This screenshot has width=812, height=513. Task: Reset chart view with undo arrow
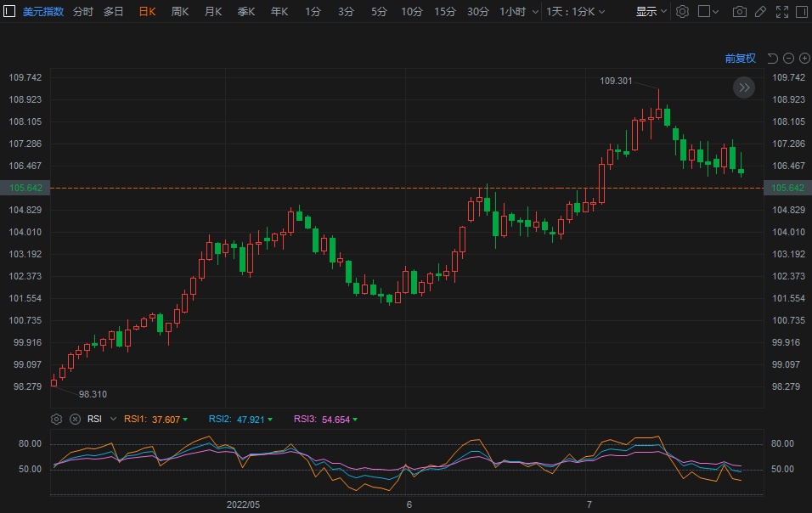click(x=773, y=58)
